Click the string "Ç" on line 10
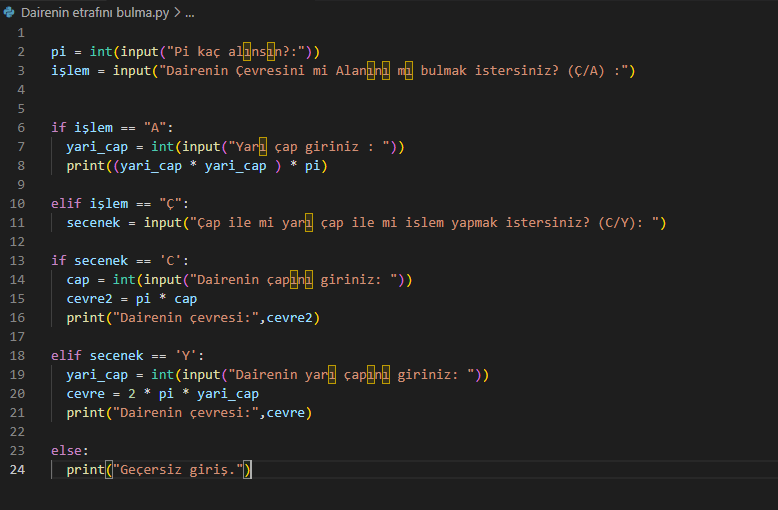The width and height of the screenshot is (778, 510). pyautogui.click(x=170, y=203)
